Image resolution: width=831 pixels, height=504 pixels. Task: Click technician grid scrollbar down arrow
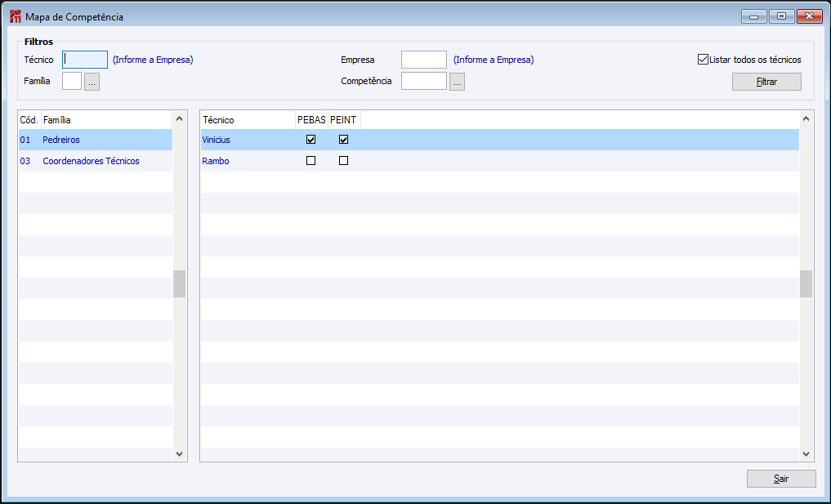tap(806, 453)
